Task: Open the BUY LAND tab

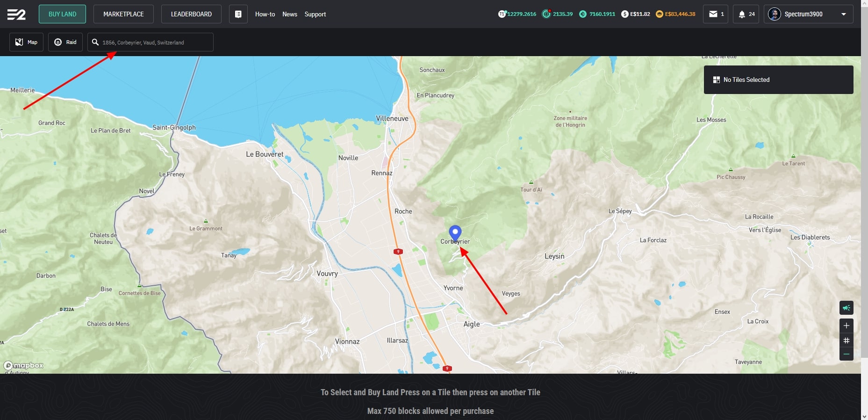Action: click(x=62, y=14)
